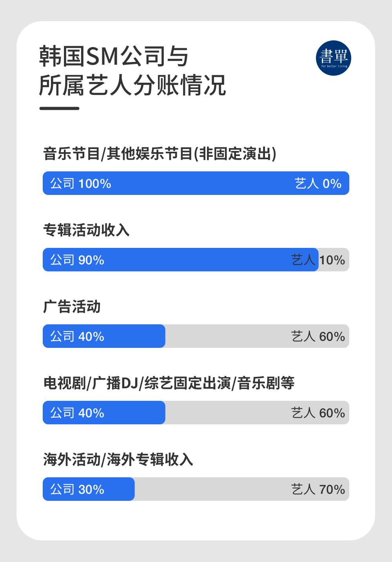Select the '海外活动/海外专辑收入' heading
Image resolution: width=392 pixels, height=562 pixels.
118,460
